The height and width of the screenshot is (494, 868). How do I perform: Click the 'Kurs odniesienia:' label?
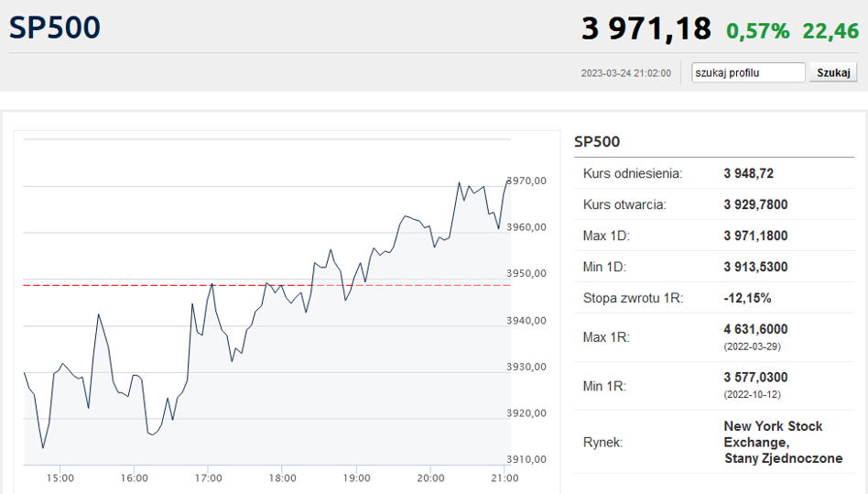pyautogui.click(x=632, y=173)
